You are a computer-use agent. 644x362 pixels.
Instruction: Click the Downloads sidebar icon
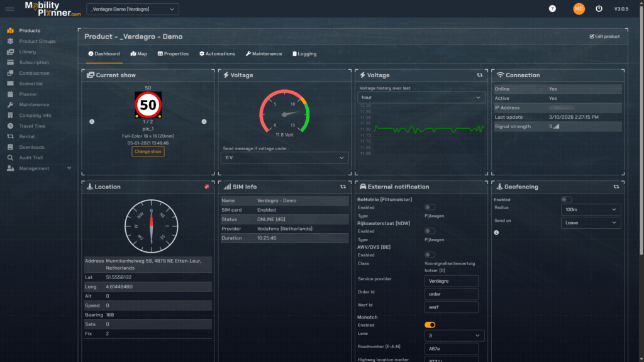[x=10, y=146]
